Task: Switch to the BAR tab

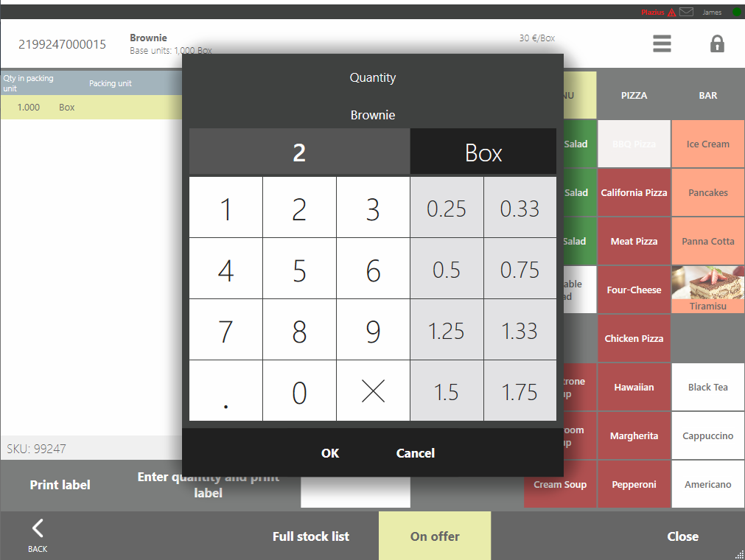Action: [x=707, y=95]
